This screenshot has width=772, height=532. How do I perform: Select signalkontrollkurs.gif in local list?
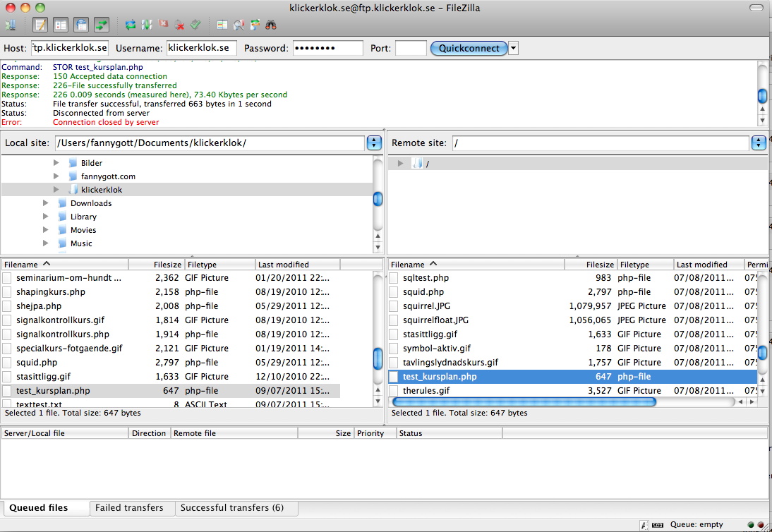(x=170, y=320)
